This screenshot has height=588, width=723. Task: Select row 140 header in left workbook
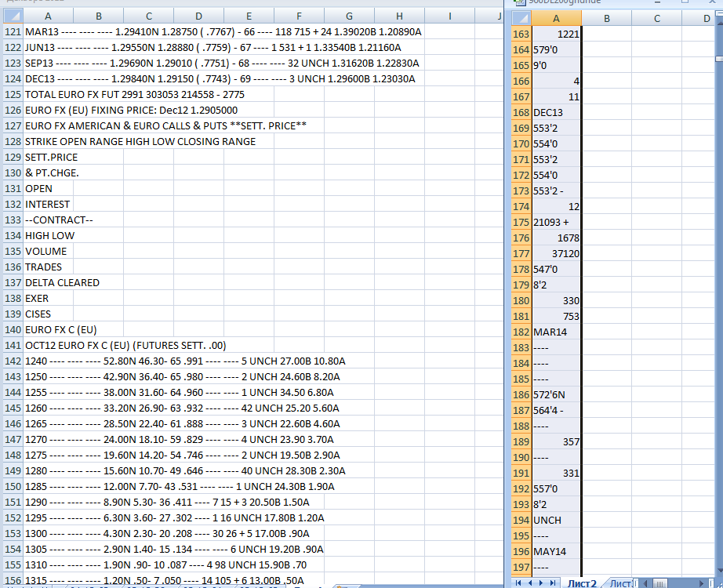click(13, 330)
